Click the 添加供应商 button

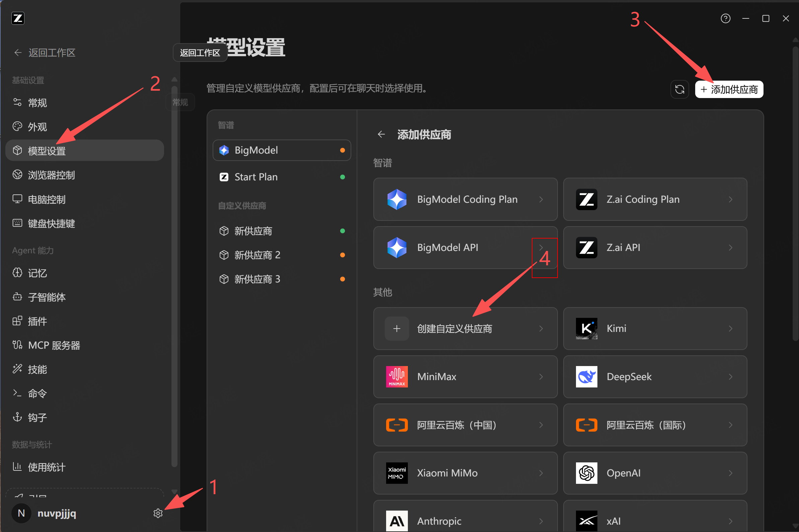coord(729,89)
